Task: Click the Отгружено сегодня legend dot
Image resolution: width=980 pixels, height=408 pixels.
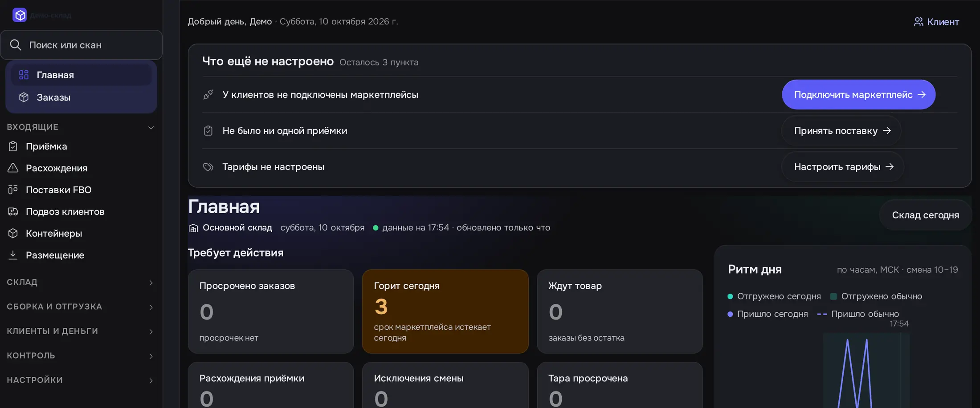Action: tap(730, 296)
